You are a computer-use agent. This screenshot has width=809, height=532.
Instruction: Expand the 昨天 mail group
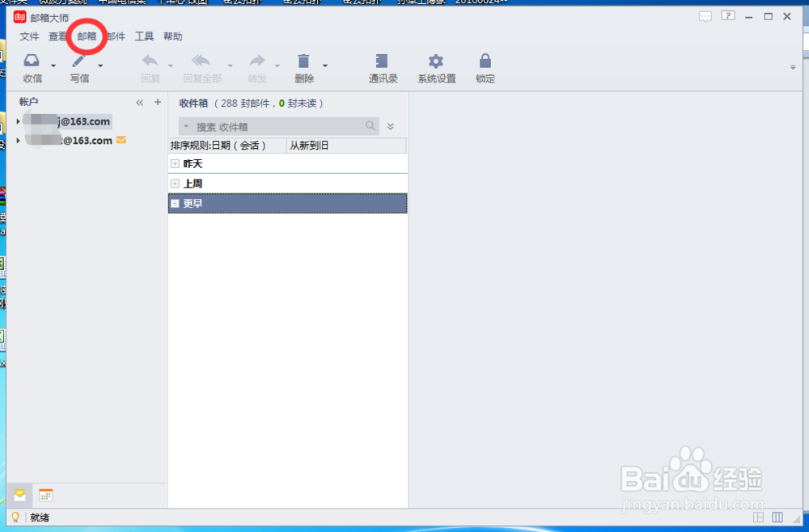tap(175, 163)
